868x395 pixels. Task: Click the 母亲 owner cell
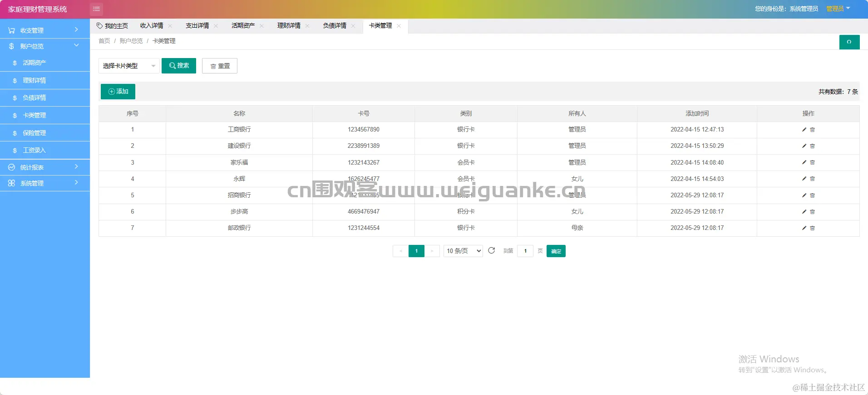[577, 228]
